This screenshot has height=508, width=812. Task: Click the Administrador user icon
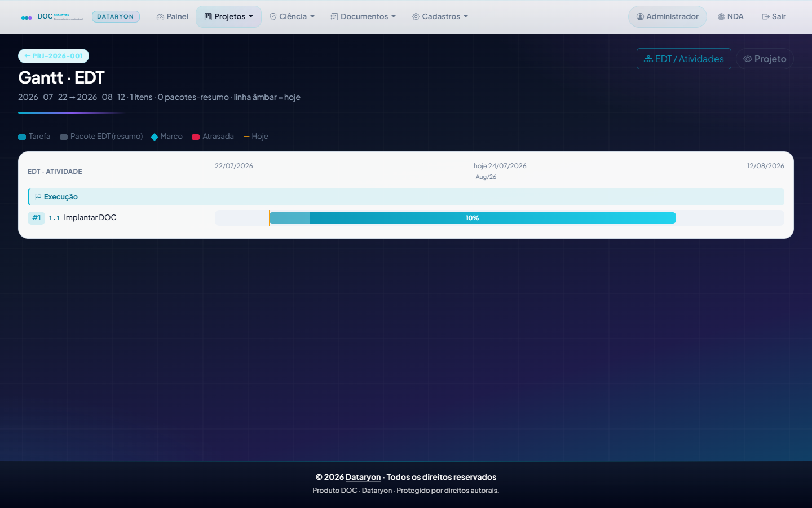pos(640,17)
